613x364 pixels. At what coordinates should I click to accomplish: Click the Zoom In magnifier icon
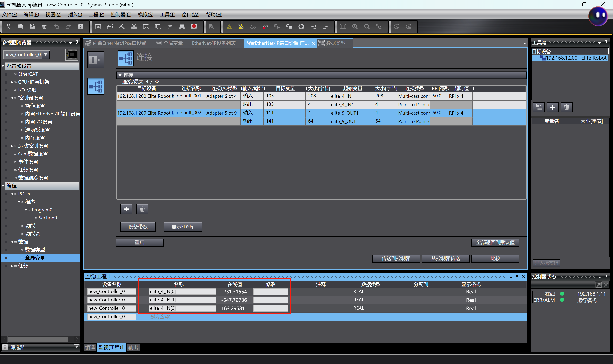355,27
